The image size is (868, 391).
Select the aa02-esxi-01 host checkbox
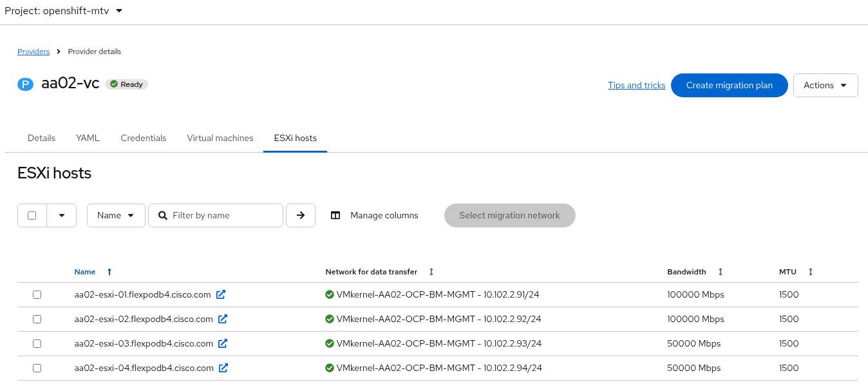[x=37, y=294]
